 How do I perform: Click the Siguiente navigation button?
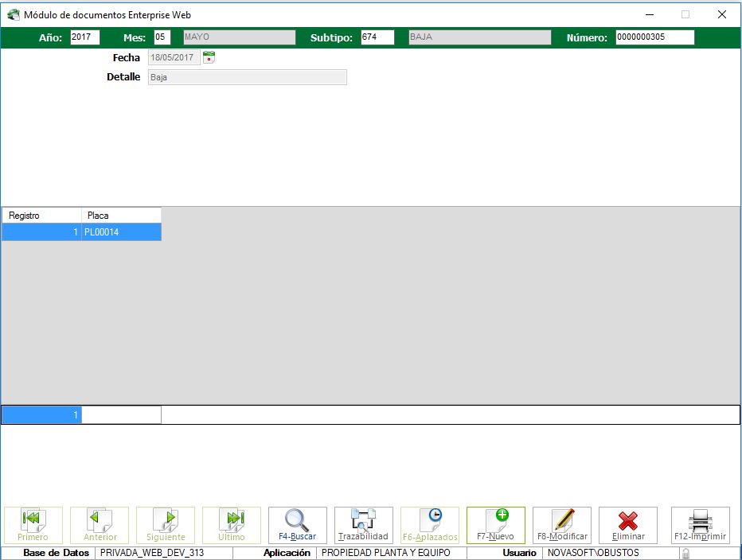click(166, 526)
